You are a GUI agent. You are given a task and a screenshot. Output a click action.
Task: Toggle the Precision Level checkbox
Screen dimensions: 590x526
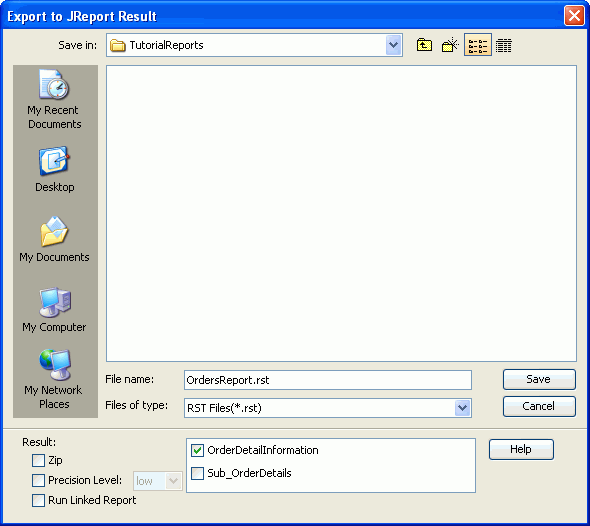coord(38,480)
